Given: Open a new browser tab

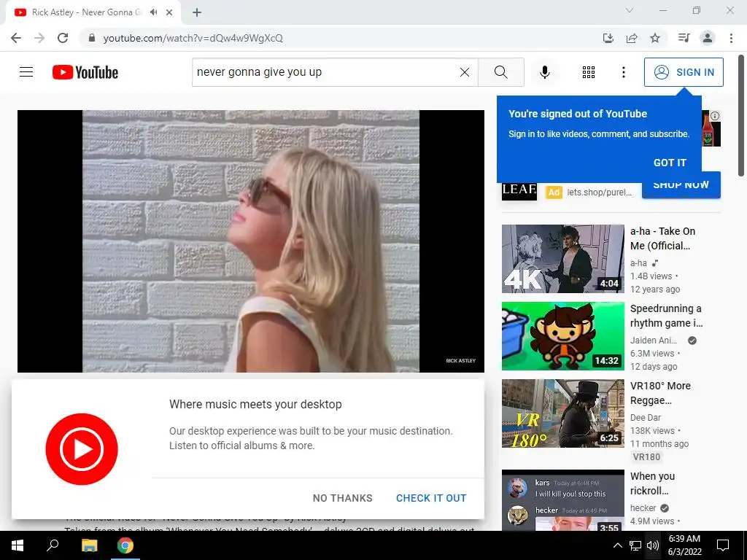Looking at the screenshot, I should (x=197, y=12).
